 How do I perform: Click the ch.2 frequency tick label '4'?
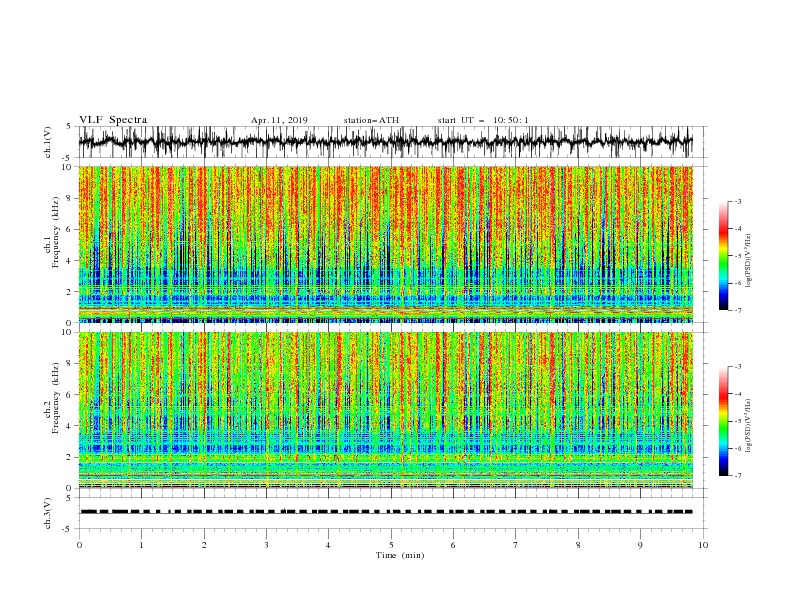pos(71,426)
